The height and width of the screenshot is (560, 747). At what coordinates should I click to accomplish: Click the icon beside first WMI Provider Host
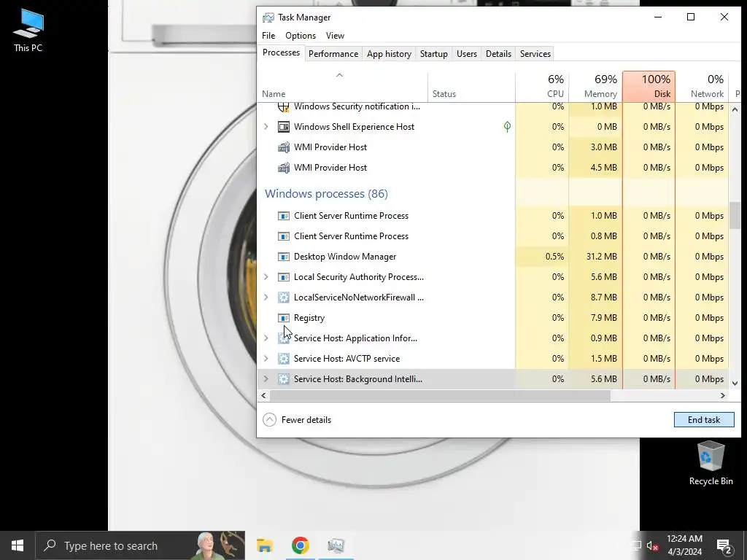(x=284, y=147)
